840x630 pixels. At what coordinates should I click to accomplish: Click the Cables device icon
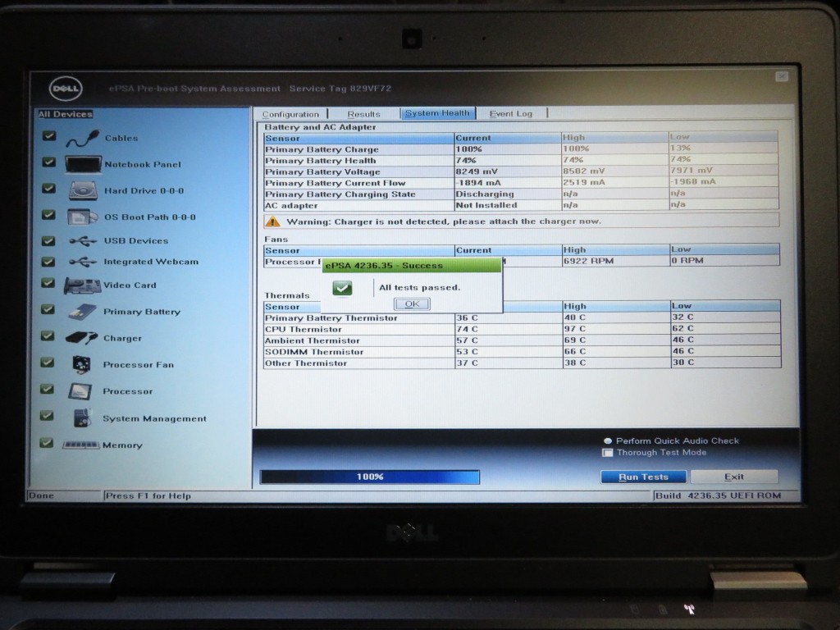coord(83,138)
